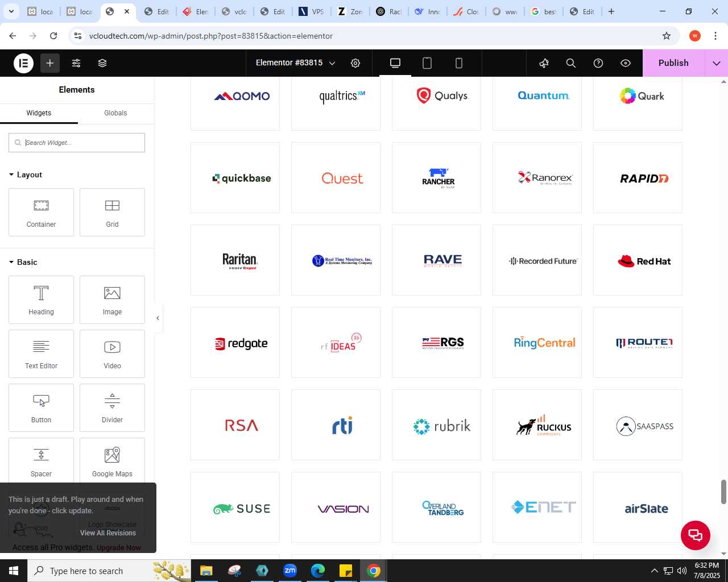The image size is (728, 582).
Task: Reload the page
Action: (x=53, y=36)
